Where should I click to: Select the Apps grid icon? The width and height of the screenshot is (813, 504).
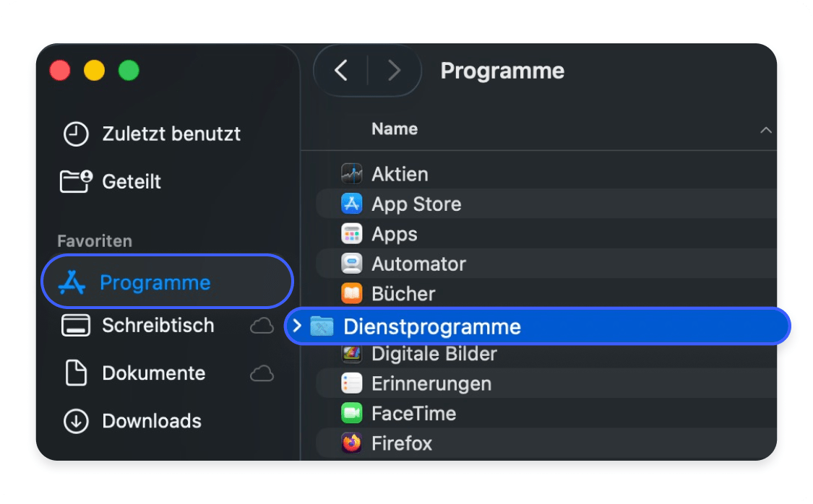pos(351,233)
